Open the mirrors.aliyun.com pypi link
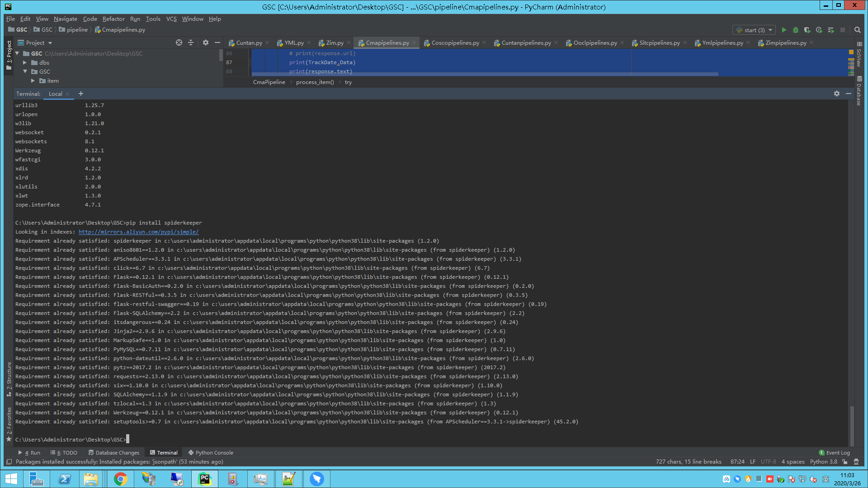The height and width of the screenshot is (488, 868). tap(138, 232)
